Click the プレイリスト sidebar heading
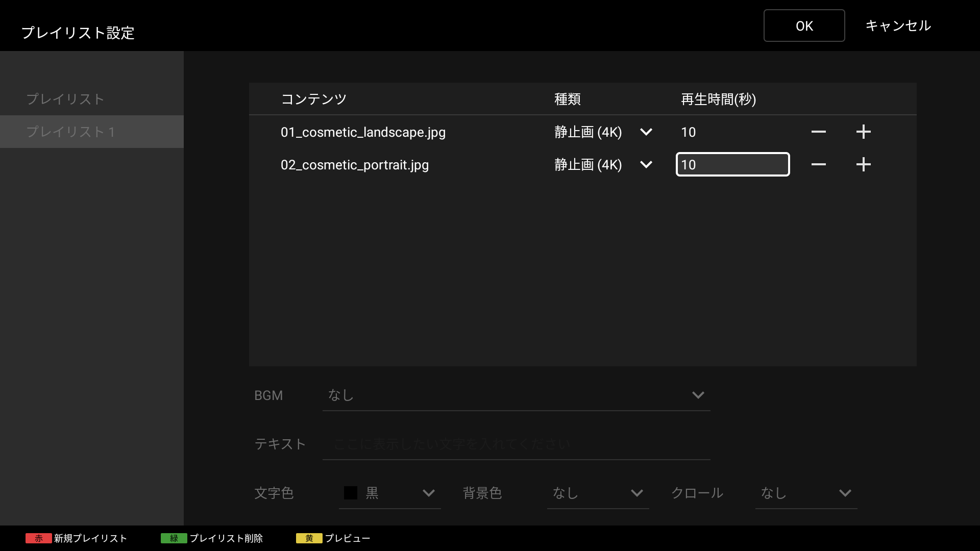 click(65, 99)
